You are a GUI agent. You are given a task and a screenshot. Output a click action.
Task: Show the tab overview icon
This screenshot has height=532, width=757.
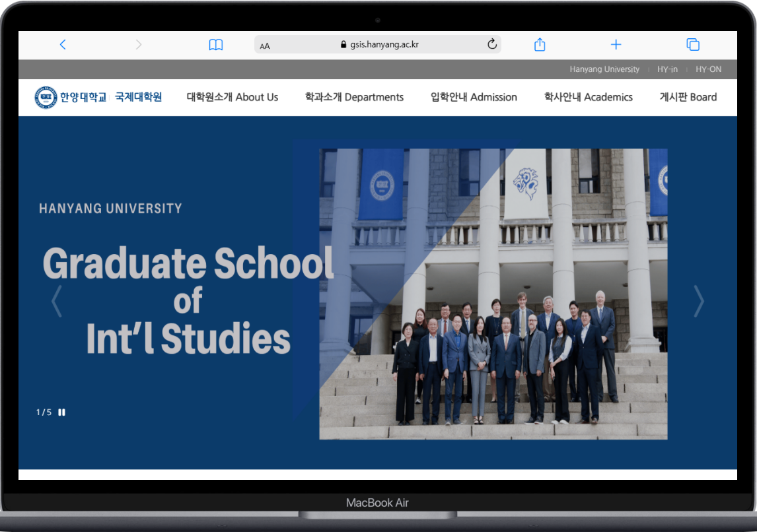coord(692,44)
